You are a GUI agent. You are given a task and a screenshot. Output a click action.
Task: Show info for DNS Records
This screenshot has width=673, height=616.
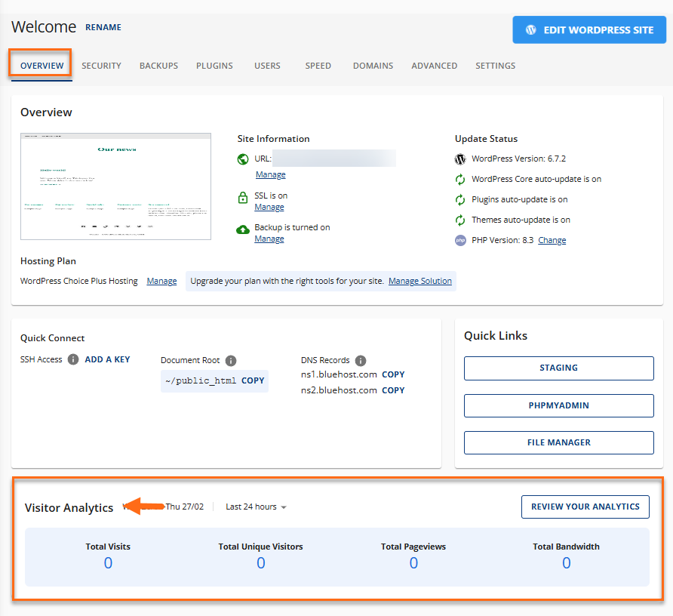pyautogui.click(x=361, y=361)
